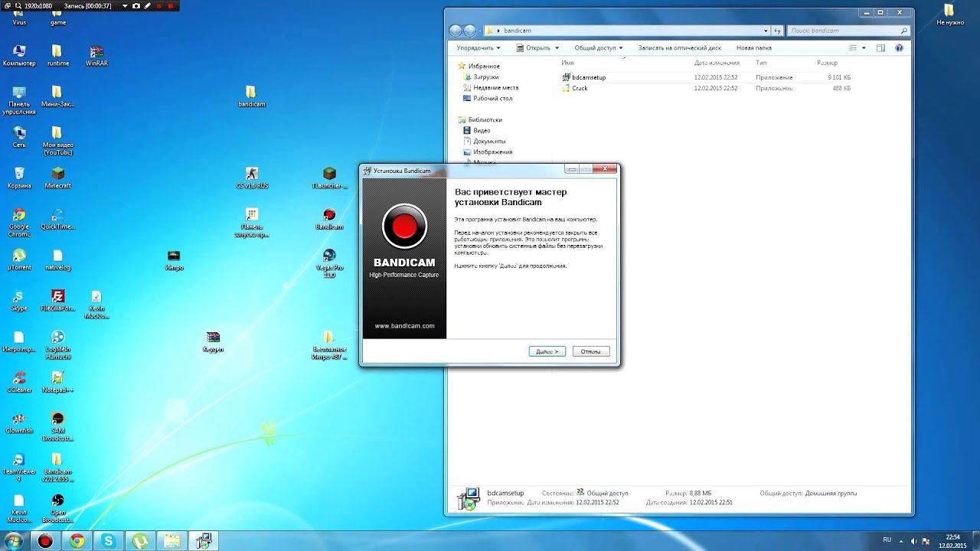Sort by the Дата изменения column header

pyautogui.click(x=717, y=63)
